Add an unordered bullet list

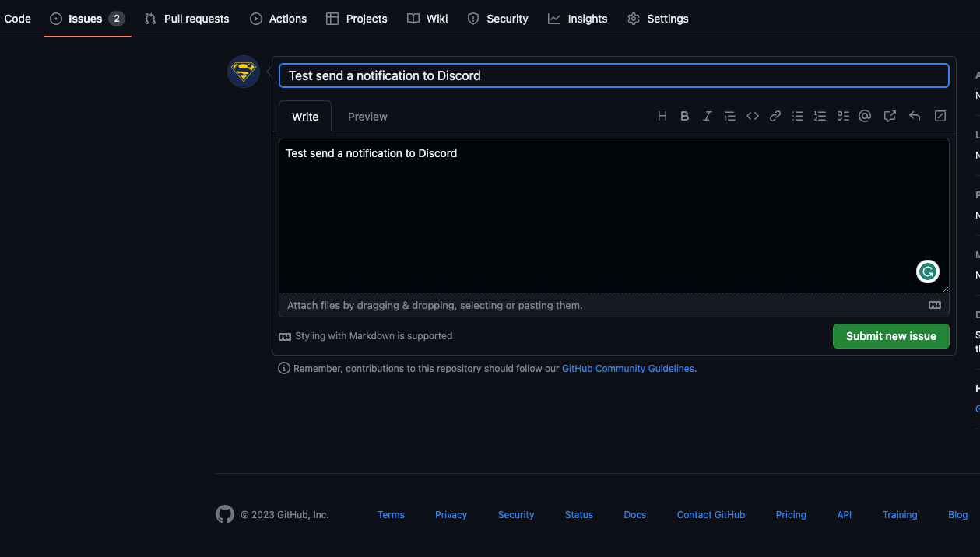pyautogui.click(x=797, y=115)
